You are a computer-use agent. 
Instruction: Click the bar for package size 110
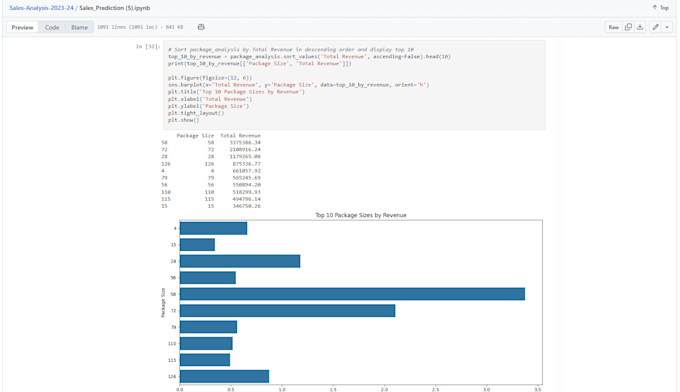coord(206,343)
